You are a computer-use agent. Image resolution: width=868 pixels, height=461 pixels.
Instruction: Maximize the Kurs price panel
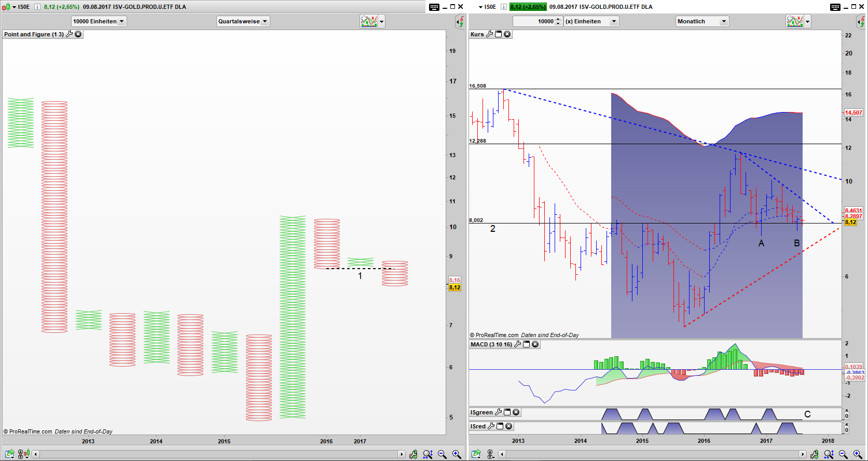(498, 34)
